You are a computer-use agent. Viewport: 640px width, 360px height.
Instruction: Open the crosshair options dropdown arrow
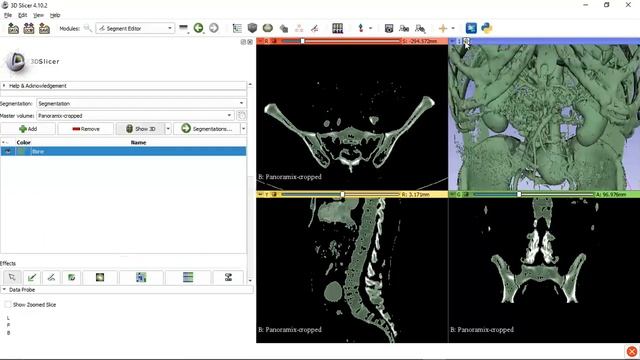point(453,28)
